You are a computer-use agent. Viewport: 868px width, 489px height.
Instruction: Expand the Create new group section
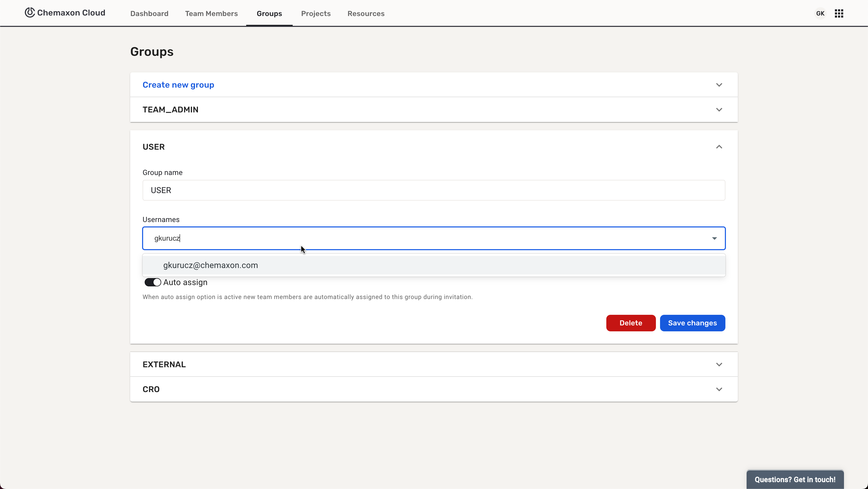pyautogui.click(x=719, y=85)
